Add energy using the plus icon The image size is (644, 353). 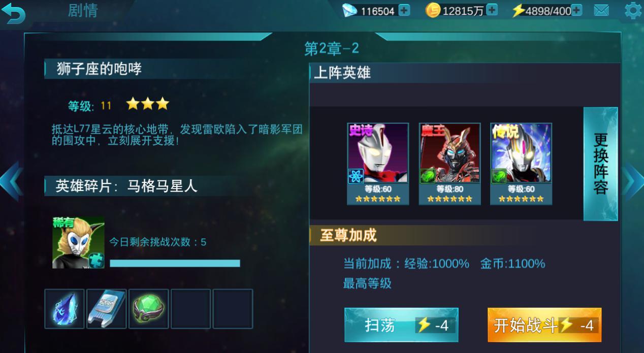(576, 10)
